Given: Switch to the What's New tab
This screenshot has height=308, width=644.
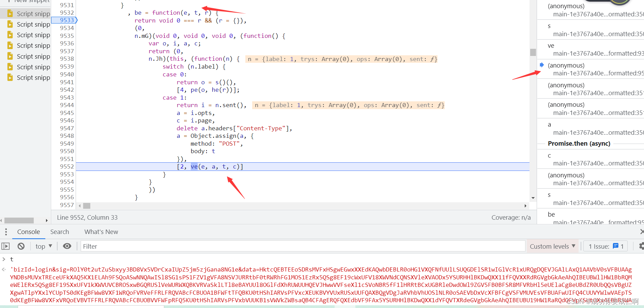Looking at the screenshot, I should point(101,232).
